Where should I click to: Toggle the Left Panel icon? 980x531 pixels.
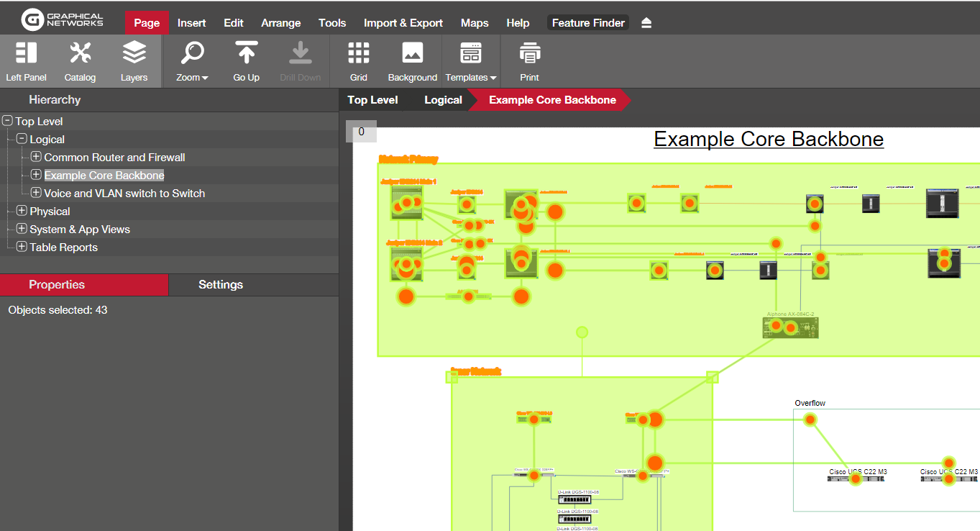pos(26,53)
